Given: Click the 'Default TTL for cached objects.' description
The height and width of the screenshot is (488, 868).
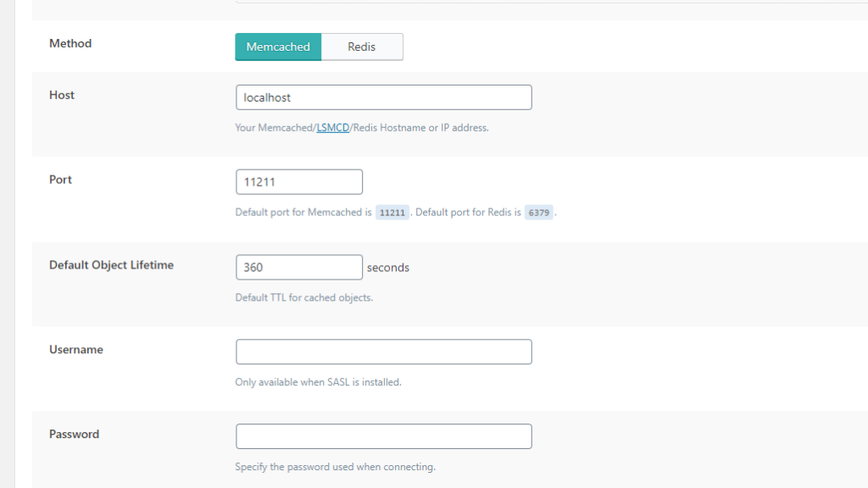Looking at the screenshot, I should (x=304, y=297).
